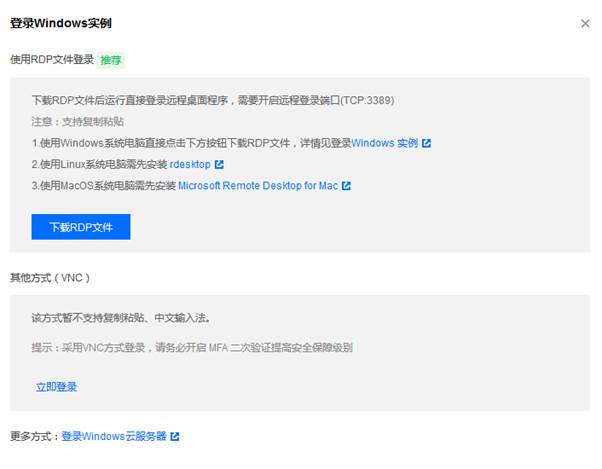602x469 pixels.
Task: Open the rdesktop link
Action: pos(189,164)
